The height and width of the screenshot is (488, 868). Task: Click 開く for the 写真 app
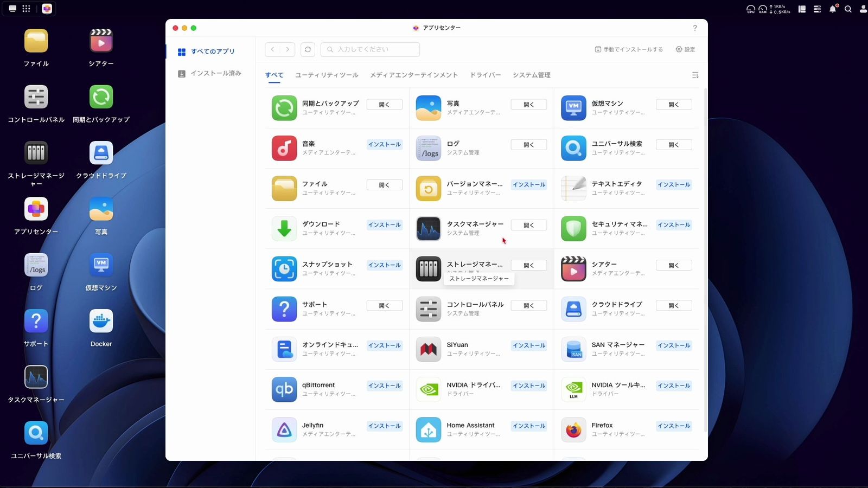(x=529, y=105)
